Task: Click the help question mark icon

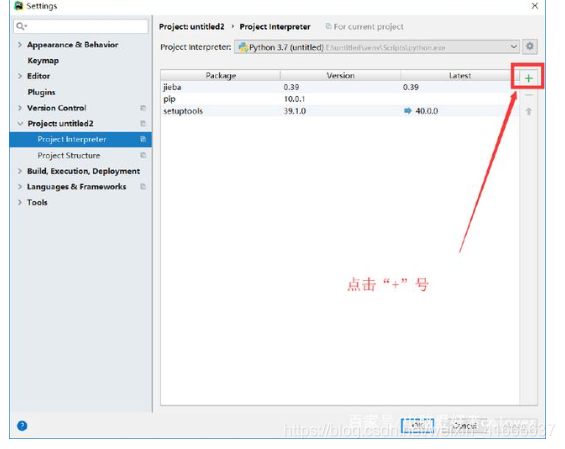Action: tap(22, 426)
